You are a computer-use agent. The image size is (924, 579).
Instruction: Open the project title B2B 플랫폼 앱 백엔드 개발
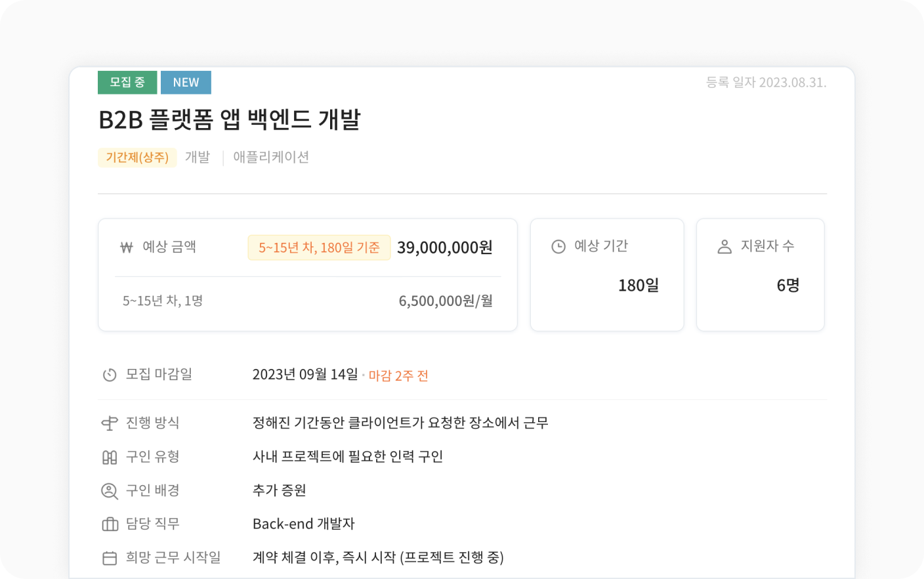pyautogui.click(x=230, y=119)
